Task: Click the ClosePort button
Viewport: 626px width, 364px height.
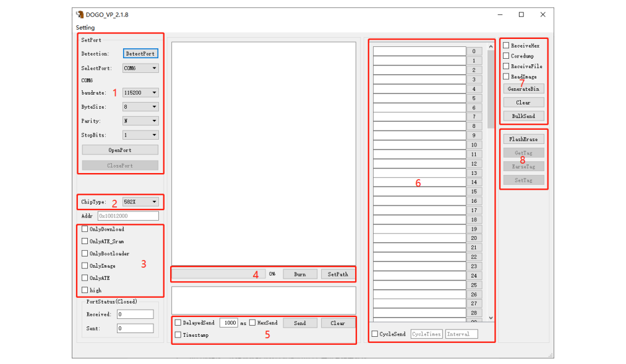Action: pyautogui.click(x=120, y=165)
